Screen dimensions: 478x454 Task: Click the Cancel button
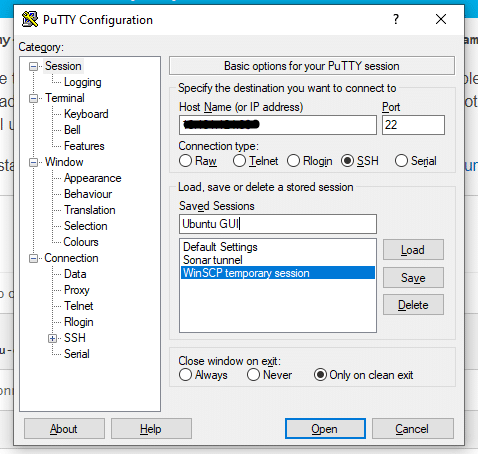(x=413, y=429)
